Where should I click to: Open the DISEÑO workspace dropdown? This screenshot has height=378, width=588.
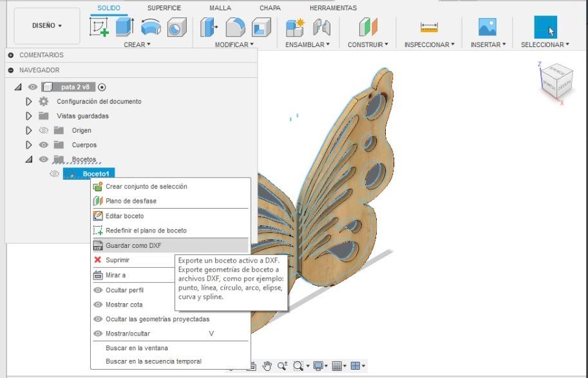(47, 26)
